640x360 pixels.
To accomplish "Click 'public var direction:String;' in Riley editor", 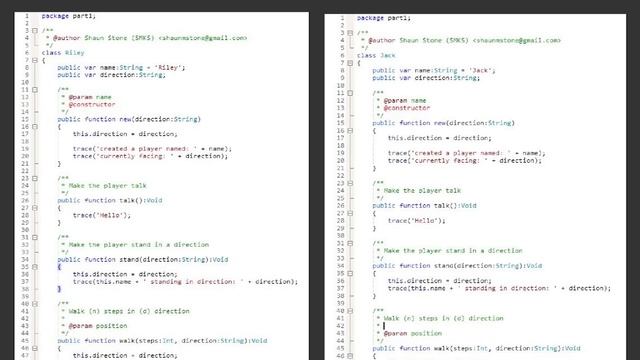I will (x=111, y=75).
